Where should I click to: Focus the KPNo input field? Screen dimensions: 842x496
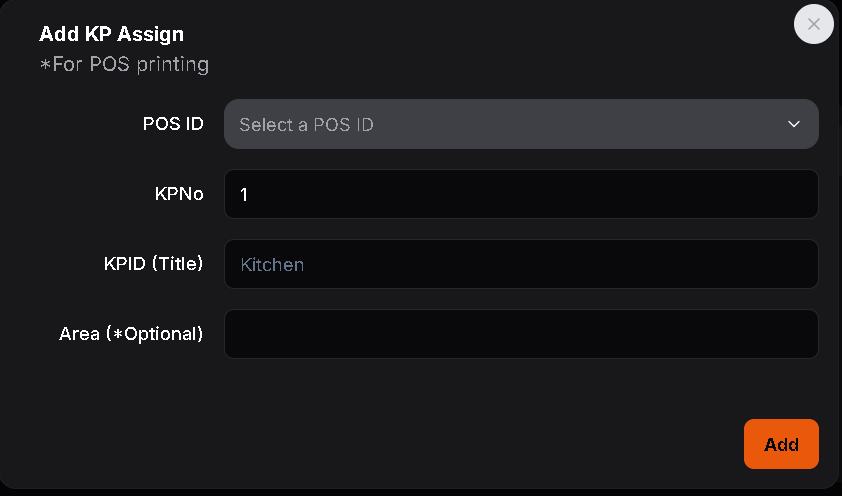(520, 194)
